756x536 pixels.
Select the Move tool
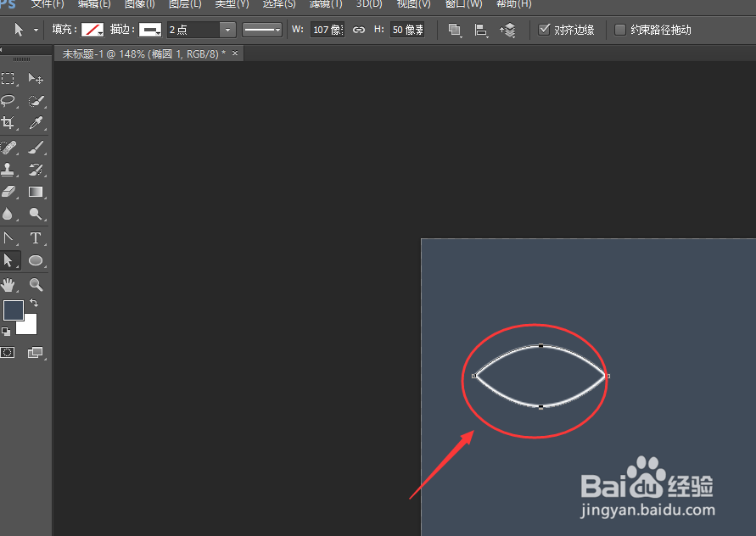click(36, 78)
